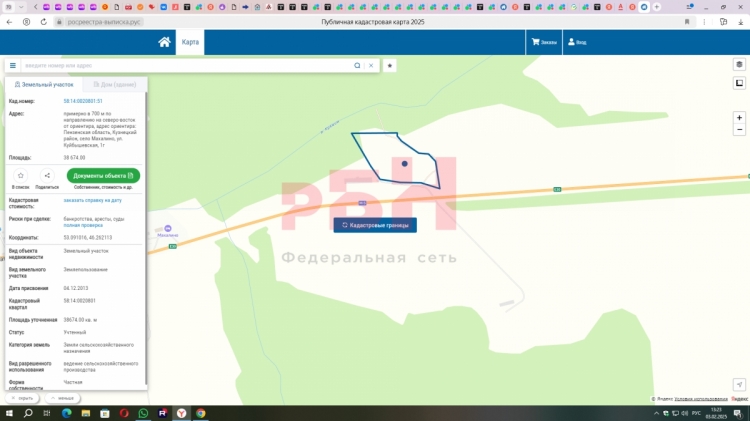
Task: Open the cadastral number 58:14:0020801:51 link
Action: pyautogui.click(x=83, y=101)
